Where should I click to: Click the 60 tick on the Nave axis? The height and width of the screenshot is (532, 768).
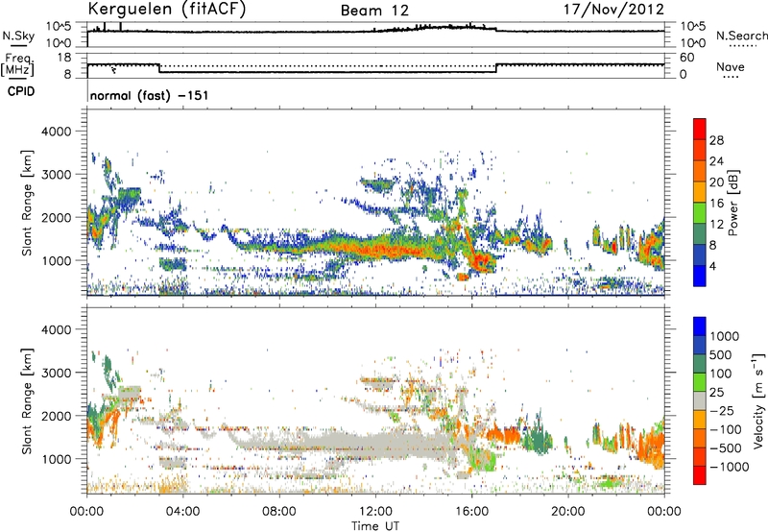686,58
